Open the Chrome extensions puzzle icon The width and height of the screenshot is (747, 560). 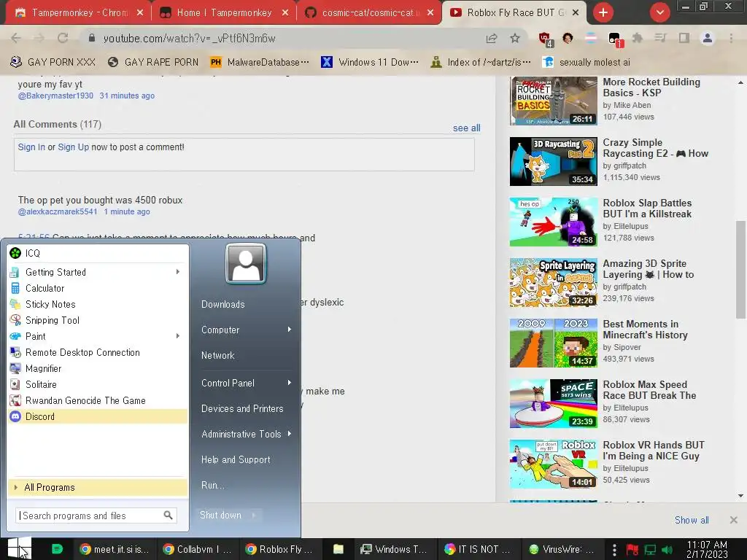pyautogui.click(x=638, y=38)
